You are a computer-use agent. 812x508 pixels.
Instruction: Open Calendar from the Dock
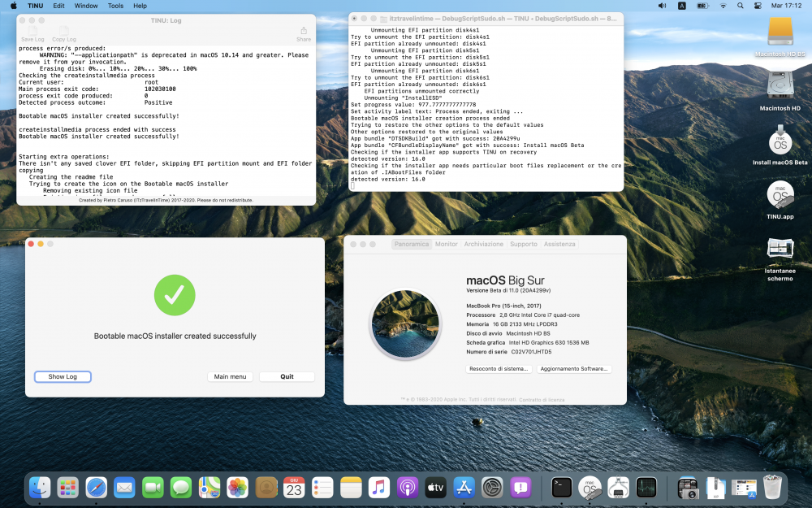[294, 488]
